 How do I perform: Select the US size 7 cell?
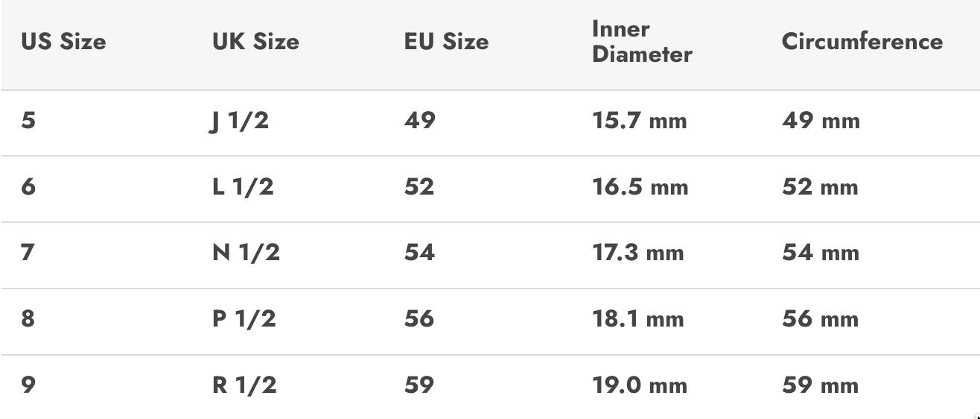(x=28, y=253)
